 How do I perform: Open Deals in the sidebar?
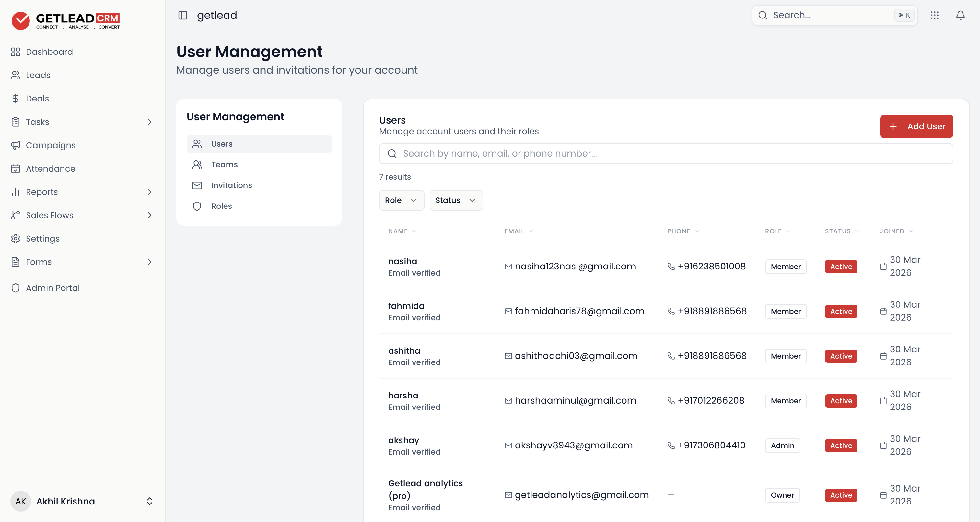click(37, 99)
